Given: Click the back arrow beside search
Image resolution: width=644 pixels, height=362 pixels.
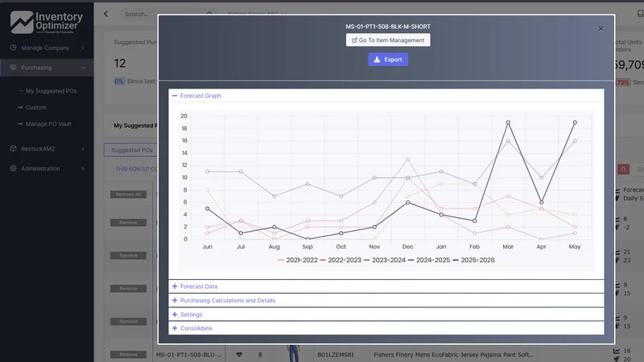Looking at the screenshot, I should [106, 14].
